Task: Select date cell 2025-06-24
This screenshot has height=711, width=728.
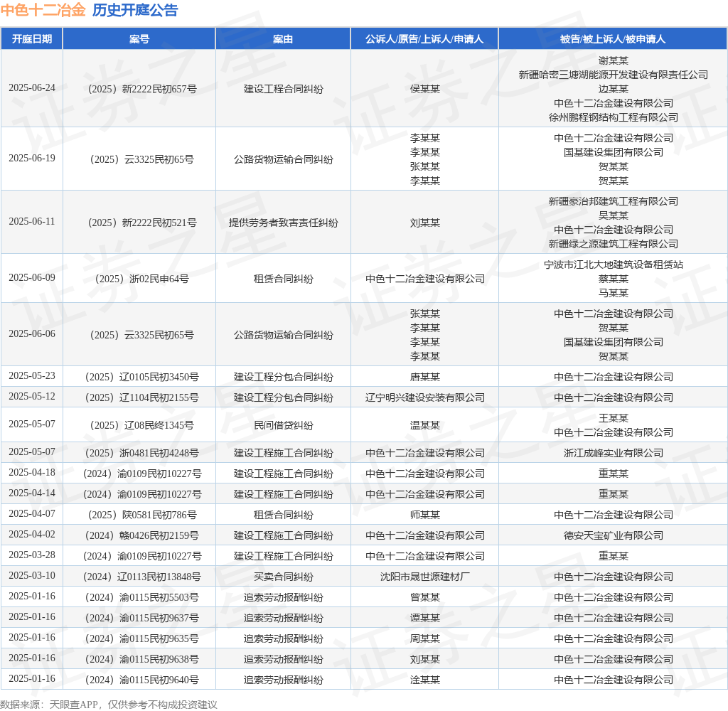Action: tap(32, 87)
